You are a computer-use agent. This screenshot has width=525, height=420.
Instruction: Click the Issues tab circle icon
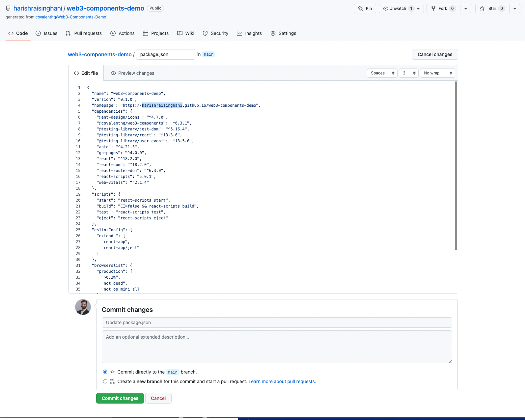38,33
